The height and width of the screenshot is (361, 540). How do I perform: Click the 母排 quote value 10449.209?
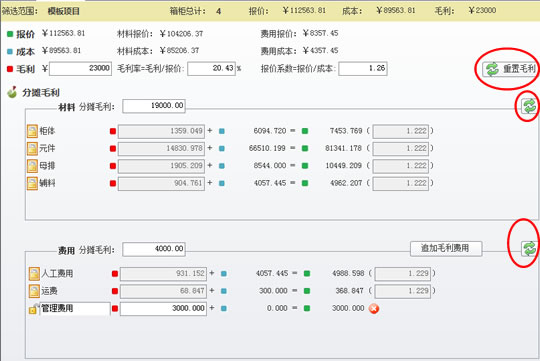(343, 166)
